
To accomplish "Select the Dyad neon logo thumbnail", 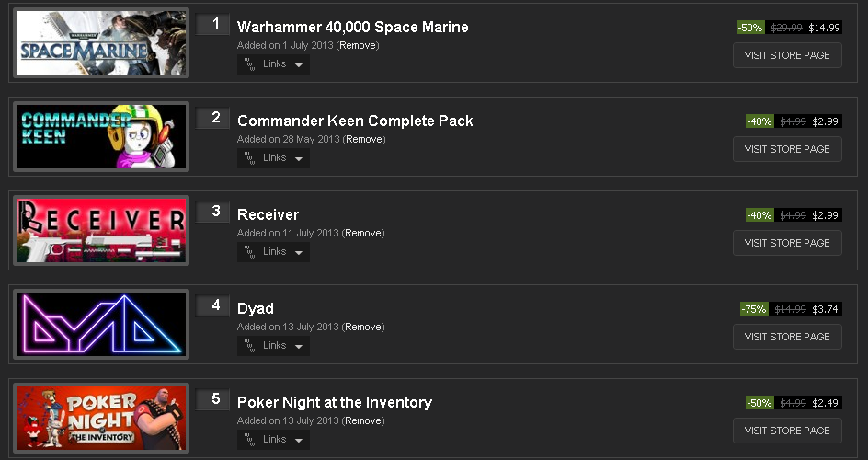I will [x=101, y=325].
